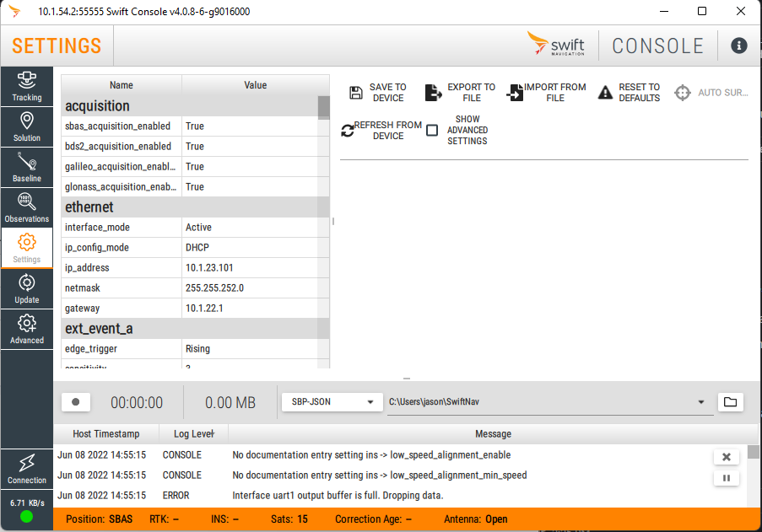Click the Export to File icon
Viewport: 762px width, 532px height.
[433, 92]
